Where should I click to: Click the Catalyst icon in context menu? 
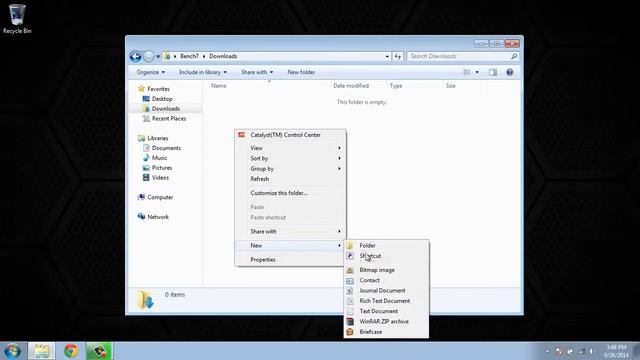[242, 135]
